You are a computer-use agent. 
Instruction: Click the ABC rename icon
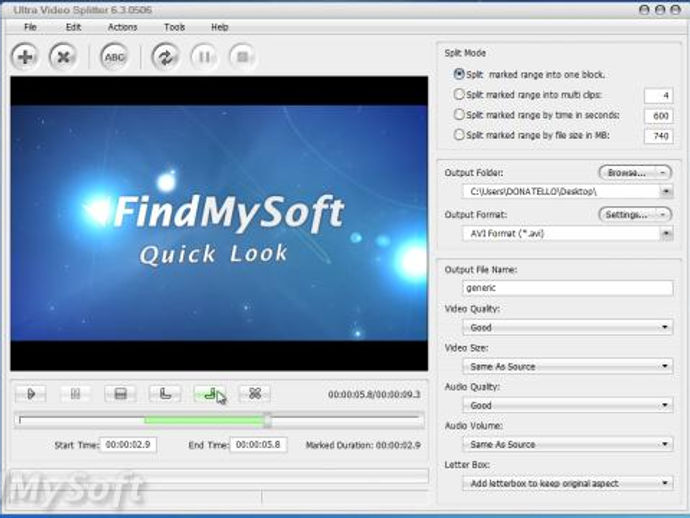pos(114,57)
